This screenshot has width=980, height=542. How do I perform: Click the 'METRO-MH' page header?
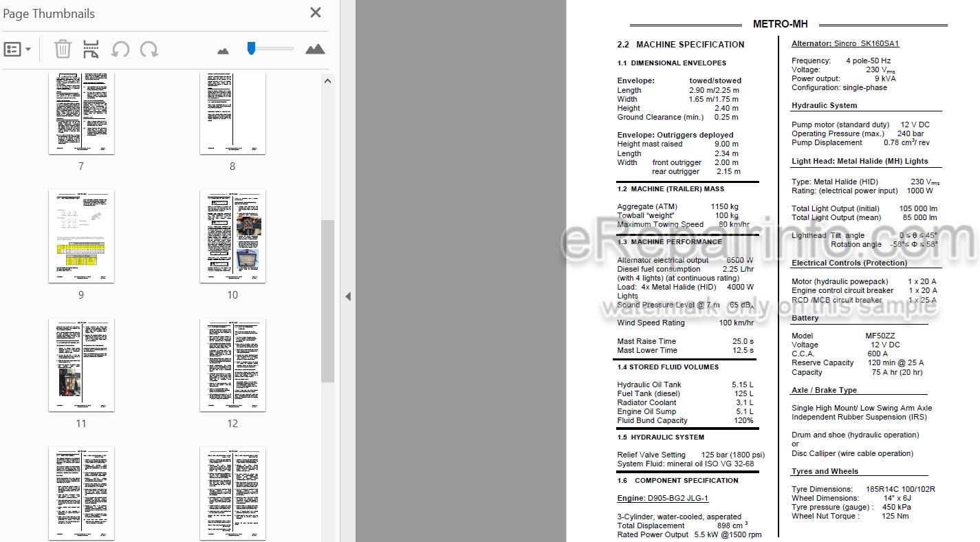[781, 24]
